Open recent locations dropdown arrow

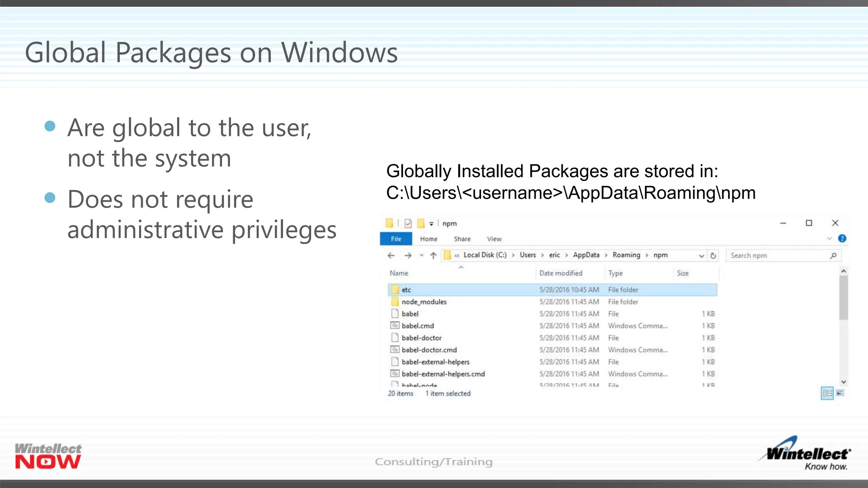[421, 255]
